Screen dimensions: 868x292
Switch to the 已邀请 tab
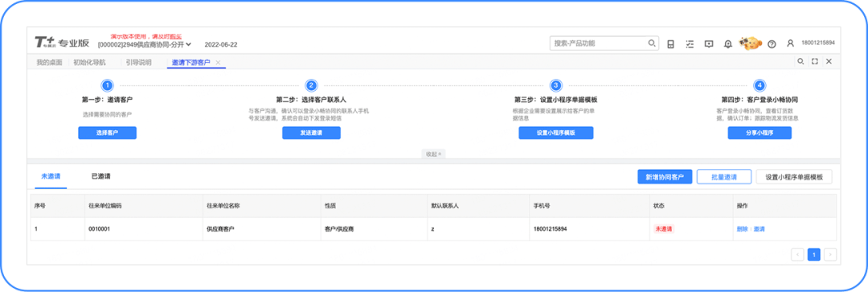(100, 177)
